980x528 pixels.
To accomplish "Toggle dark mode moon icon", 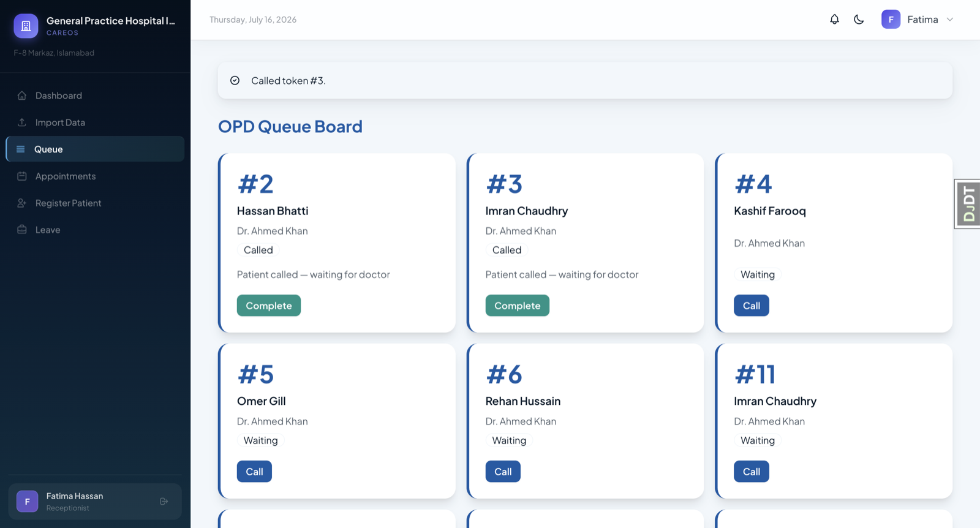I will [x=859, y=20].
